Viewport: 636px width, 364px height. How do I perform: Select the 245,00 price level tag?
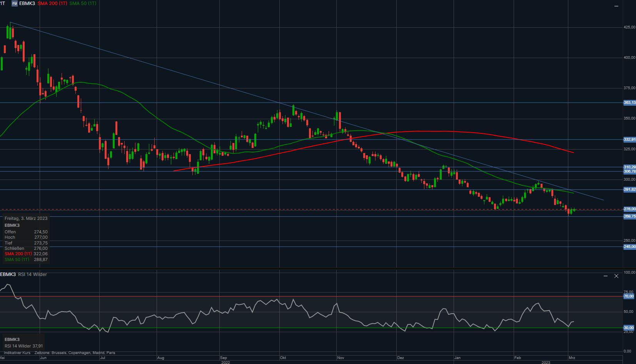coord(629,247)
